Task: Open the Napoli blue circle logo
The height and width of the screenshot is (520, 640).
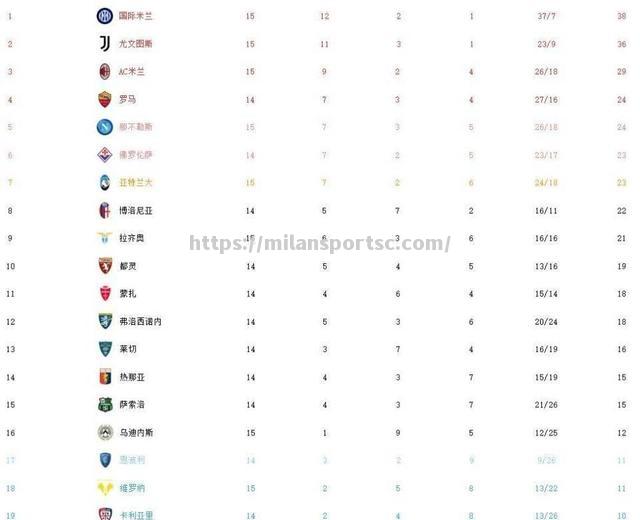Action: point(104,127)
